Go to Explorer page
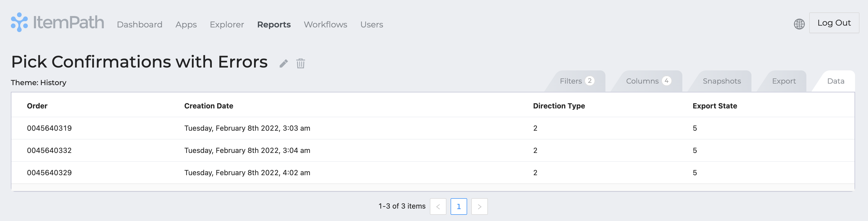The width and height of the screenshot is (868, 221). click(x=227, y=25)
